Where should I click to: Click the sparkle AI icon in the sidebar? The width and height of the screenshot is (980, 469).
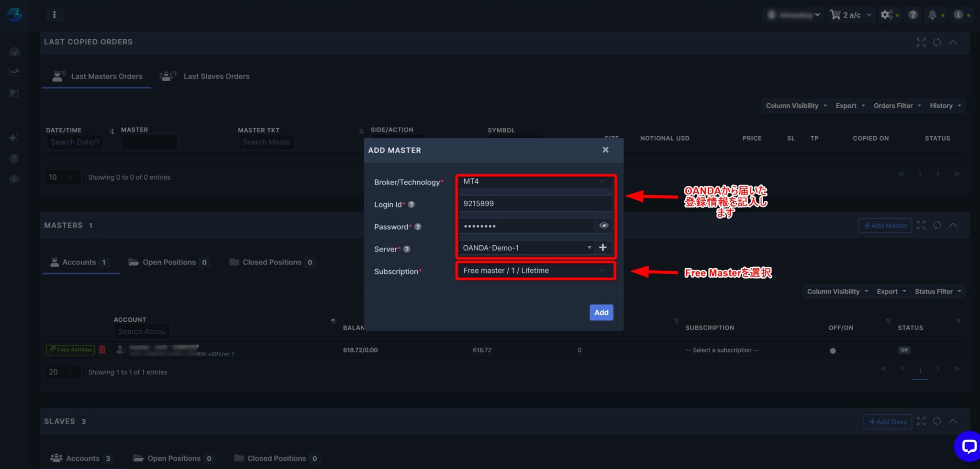tap(14, 138)
